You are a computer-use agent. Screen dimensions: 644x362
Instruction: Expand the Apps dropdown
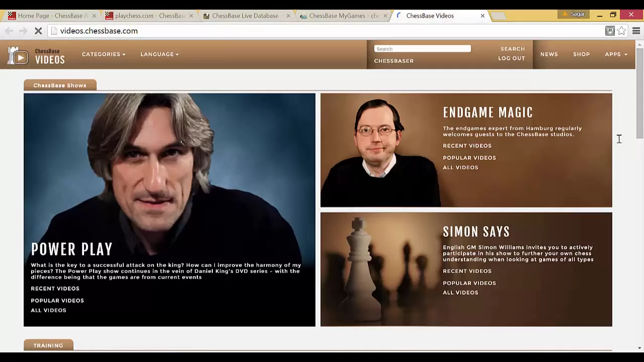616,54
